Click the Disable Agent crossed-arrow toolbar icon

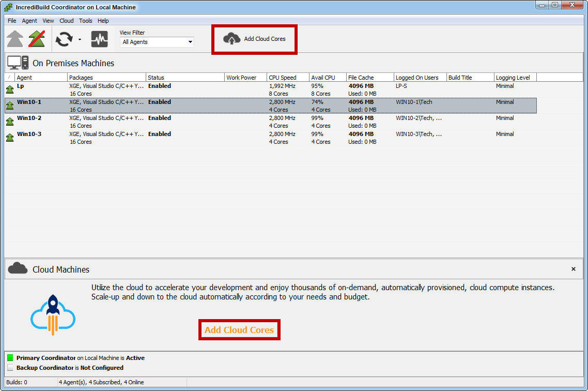click(x=37, y=39)
